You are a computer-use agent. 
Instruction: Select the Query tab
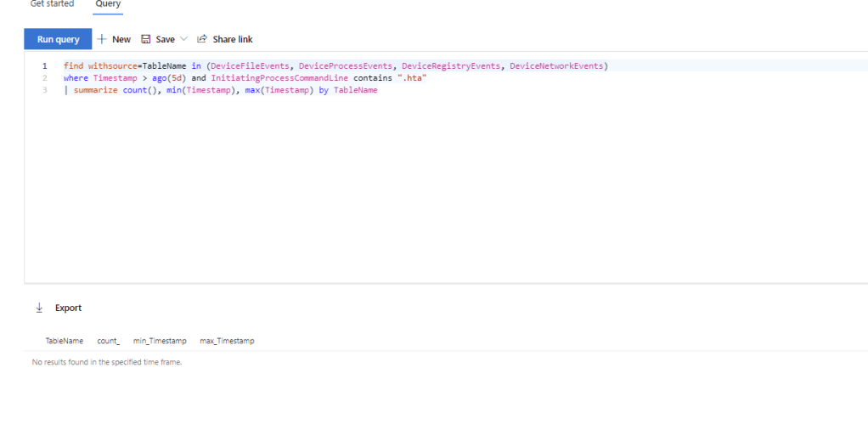[108, 4]
